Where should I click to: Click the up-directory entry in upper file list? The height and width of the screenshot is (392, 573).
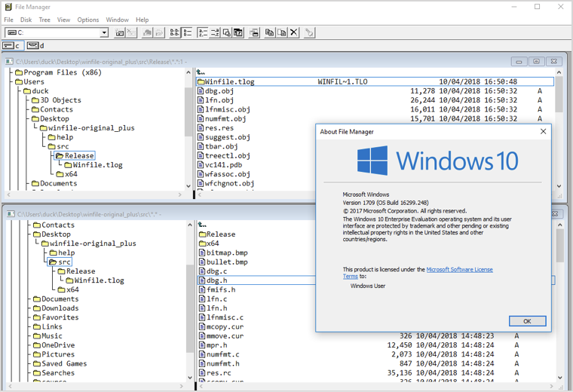pos(201,72)
